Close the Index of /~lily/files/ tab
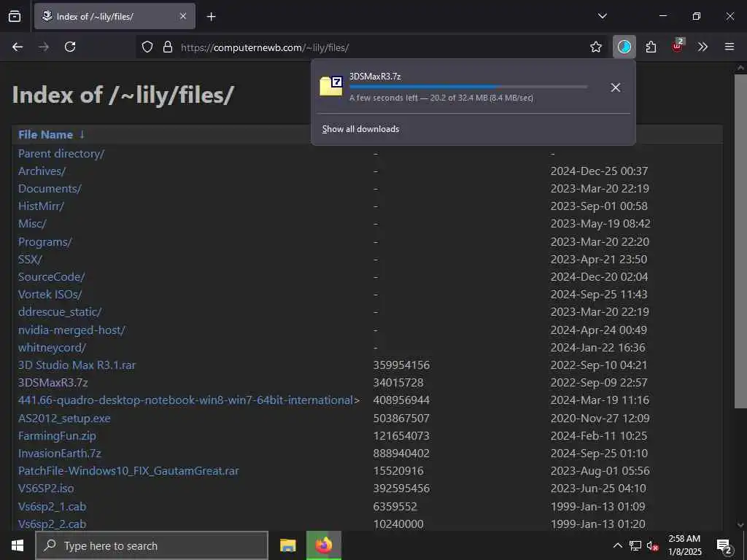747x560 pixels. point(183,16)
